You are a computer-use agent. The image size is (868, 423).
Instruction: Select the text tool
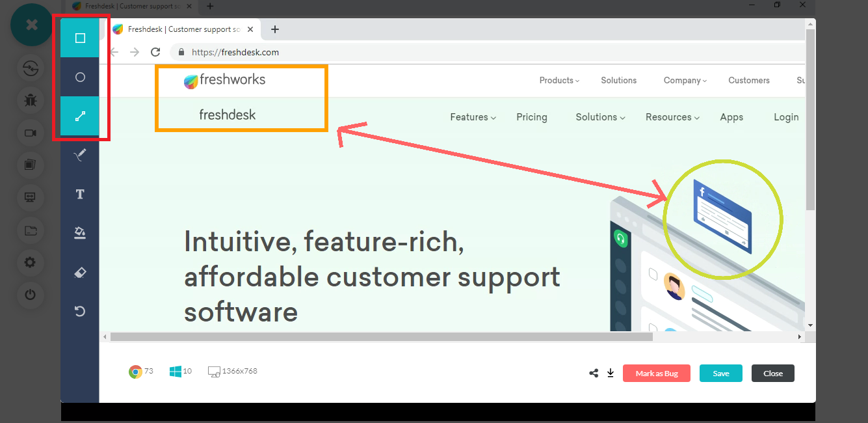coord(80,195)
